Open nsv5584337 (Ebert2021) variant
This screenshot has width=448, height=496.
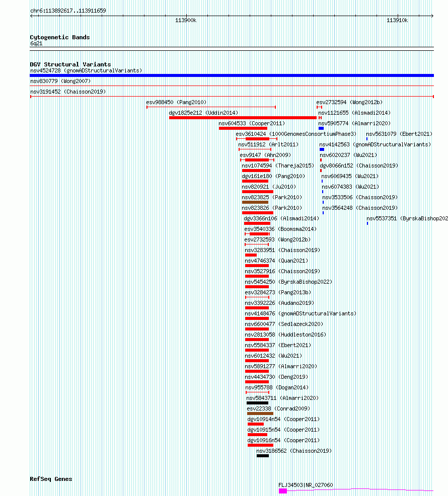tap(278, 346)
